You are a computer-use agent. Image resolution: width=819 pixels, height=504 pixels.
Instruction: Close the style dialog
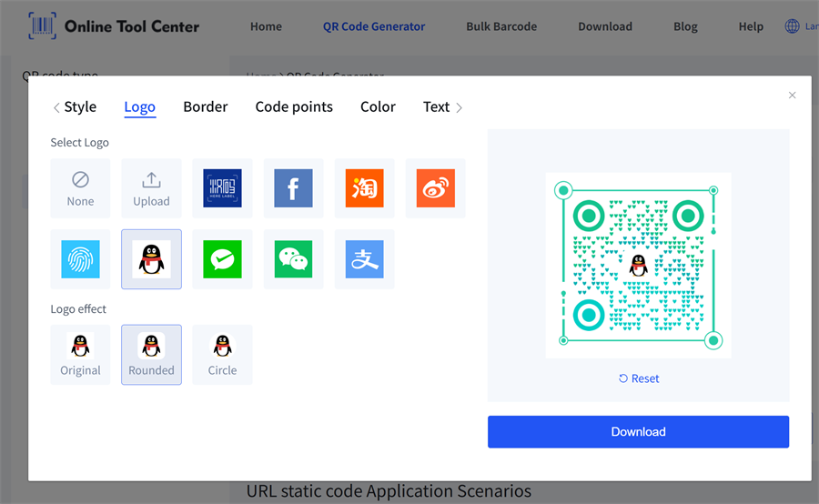792,96
